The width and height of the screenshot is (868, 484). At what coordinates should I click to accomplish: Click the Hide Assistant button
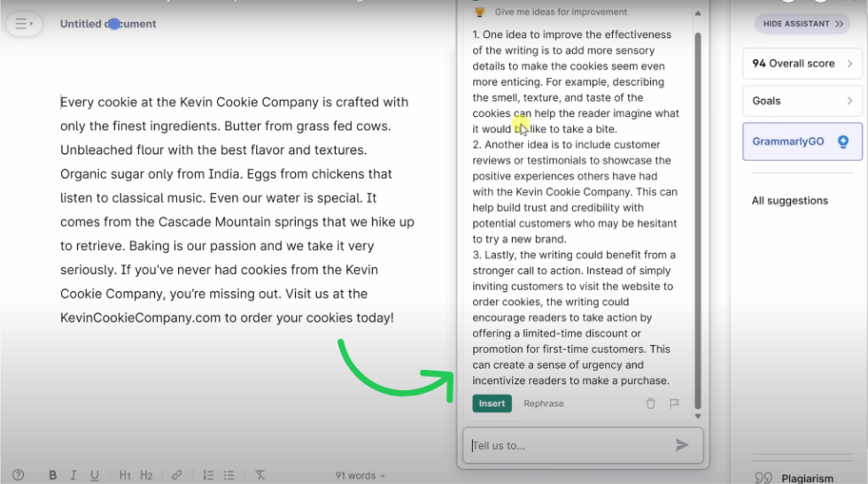[802, 24]
